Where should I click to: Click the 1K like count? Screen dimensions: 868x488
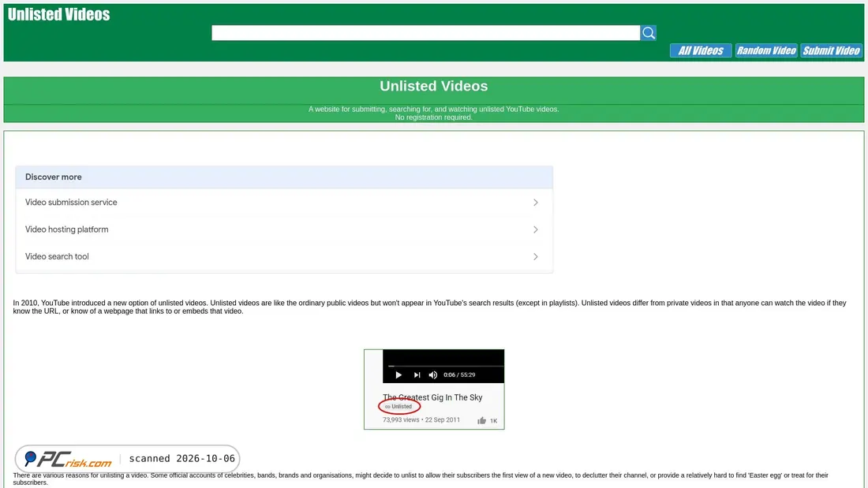click(493, 421)
